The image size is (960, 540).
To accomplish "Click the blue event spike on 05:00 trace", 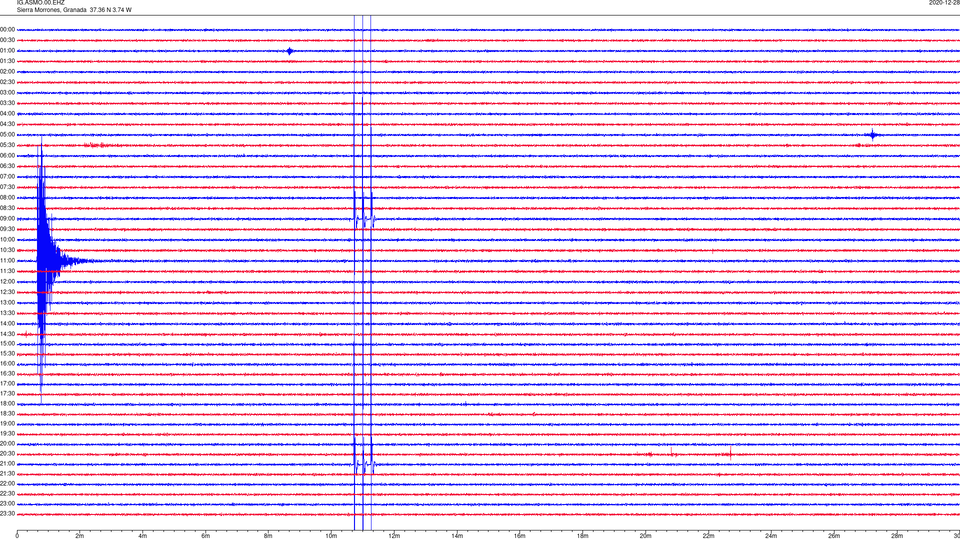I will (872, 135).
